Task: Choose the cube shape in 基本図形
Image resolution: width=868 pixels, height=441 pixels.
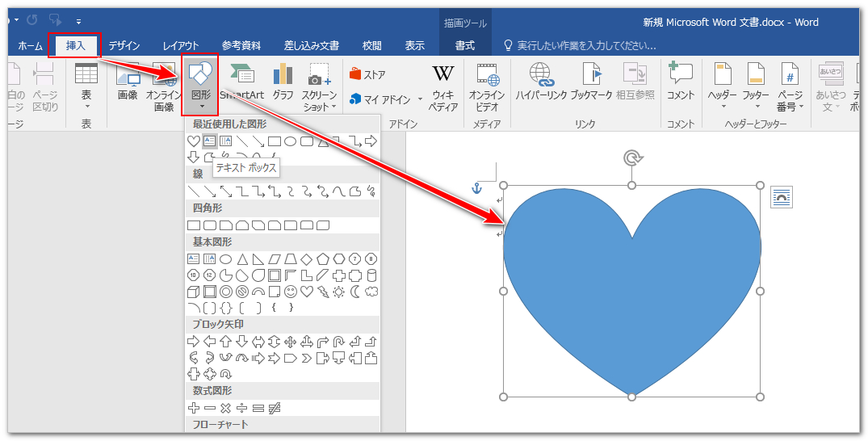Action: click(193, 292)
